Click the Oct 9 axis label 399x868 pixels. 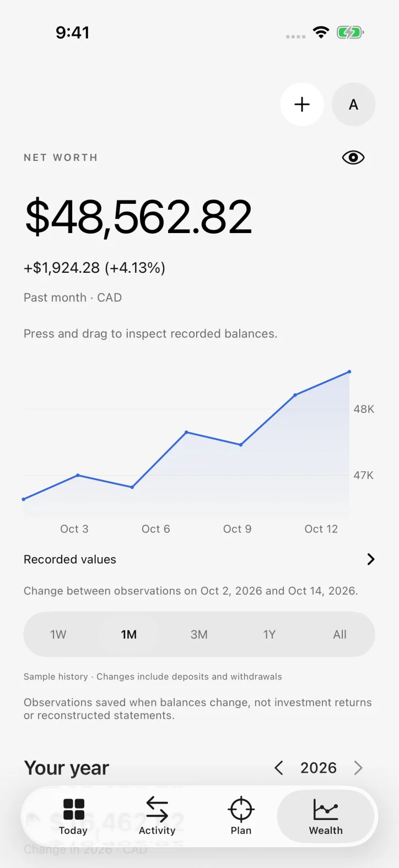(238, 529)
